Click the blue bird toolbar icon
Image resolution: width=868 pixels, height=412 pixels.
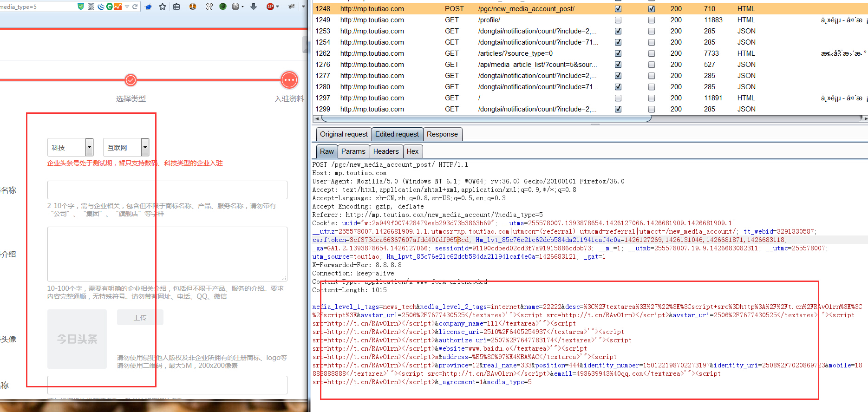point(149,7)
